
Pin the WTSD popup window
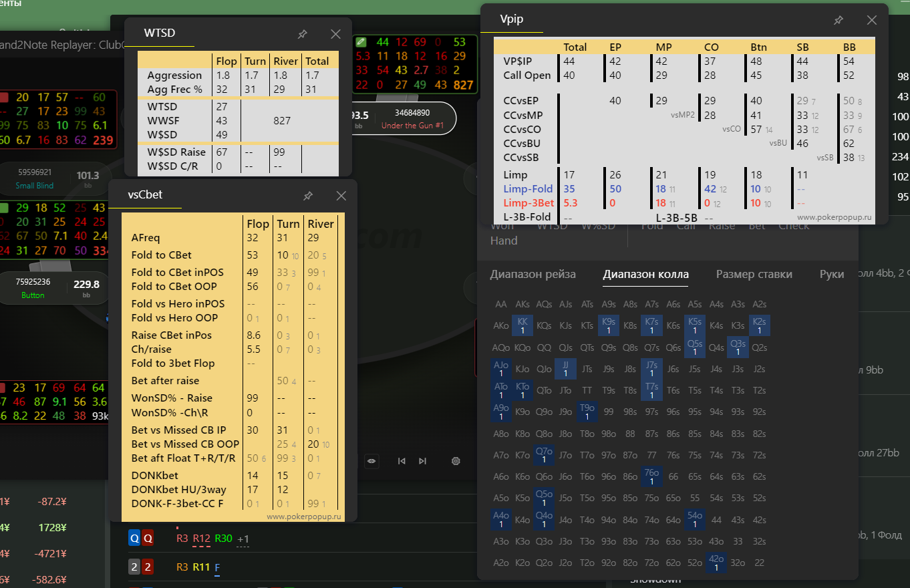(302, 34)
